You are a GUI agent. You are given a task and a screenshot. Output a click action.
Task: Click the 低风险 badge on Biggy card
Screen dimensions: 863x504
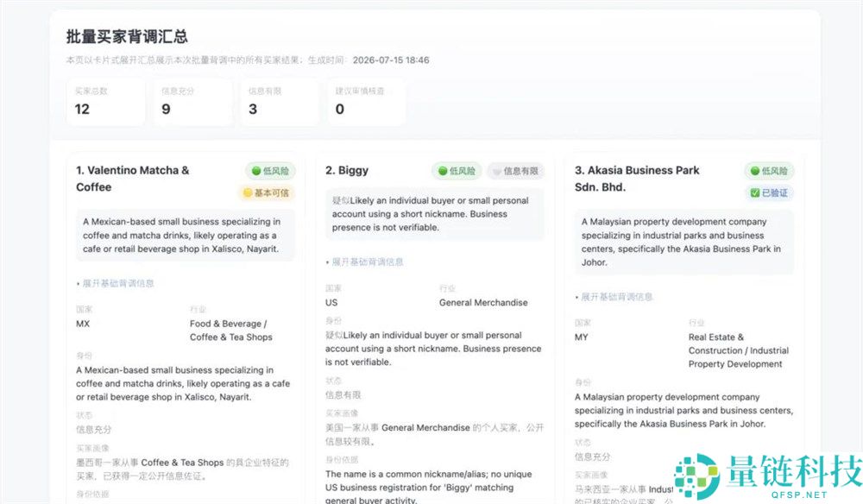point(457,171)
